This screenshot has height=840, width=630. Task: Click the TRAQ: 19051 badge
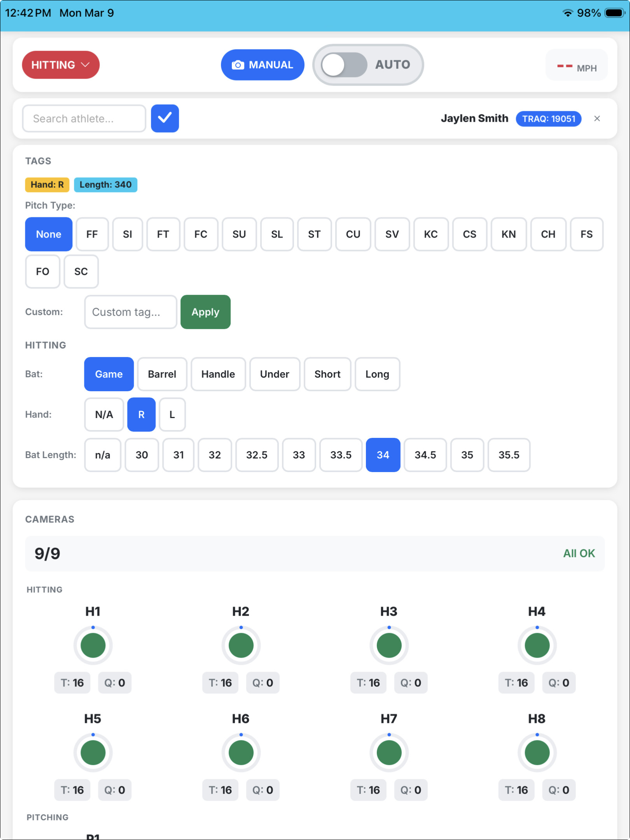[548, 119]
